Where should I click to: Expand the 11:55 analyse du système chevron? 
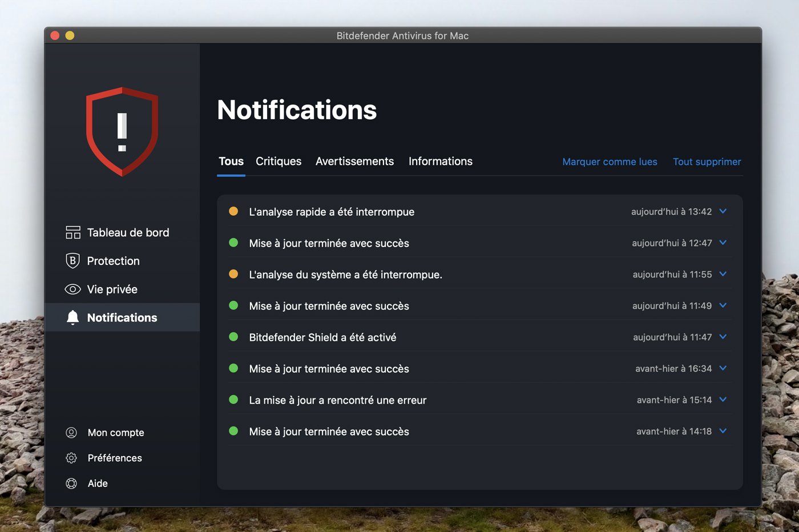pos(723,274)
